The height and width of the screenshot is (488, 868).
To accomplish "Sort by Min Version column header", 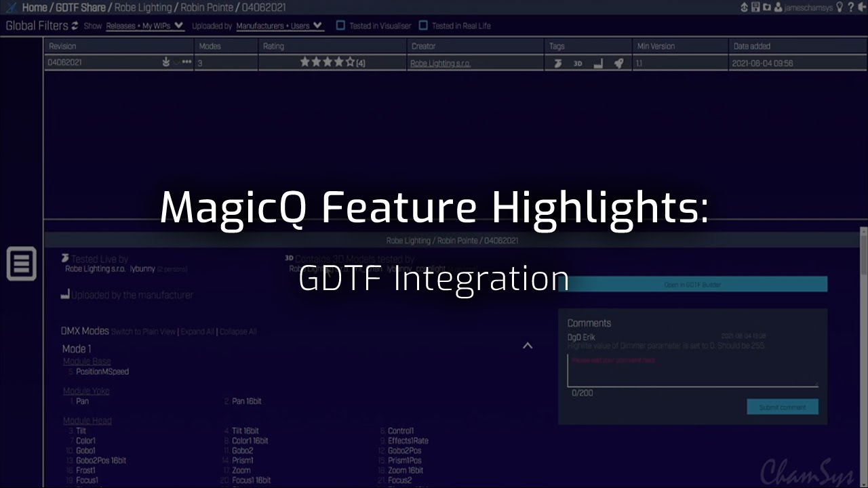I will click(680, 46).
